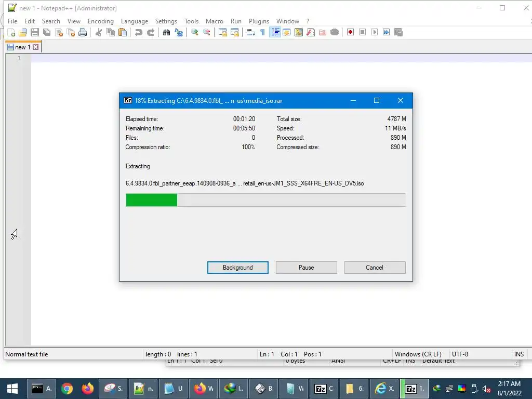Open the Settings menu
The image size is (532, 399).
166,21
